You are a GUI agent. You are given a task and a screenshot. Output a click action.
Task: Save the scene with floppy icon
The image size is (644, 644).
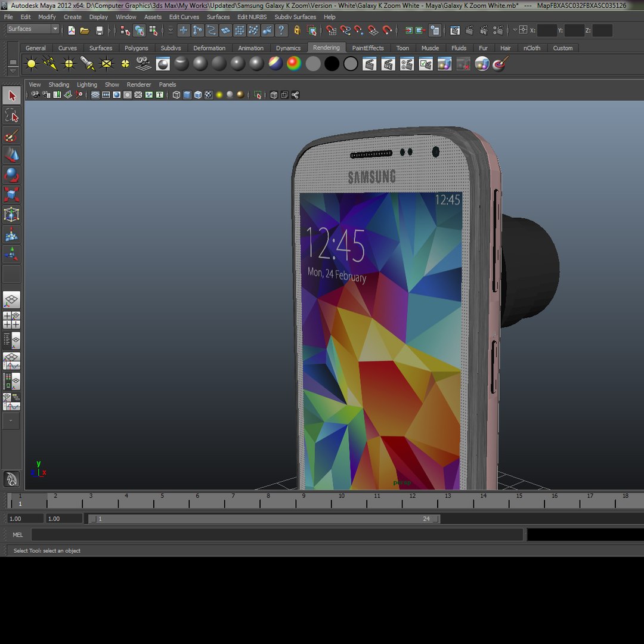(100, 30)
